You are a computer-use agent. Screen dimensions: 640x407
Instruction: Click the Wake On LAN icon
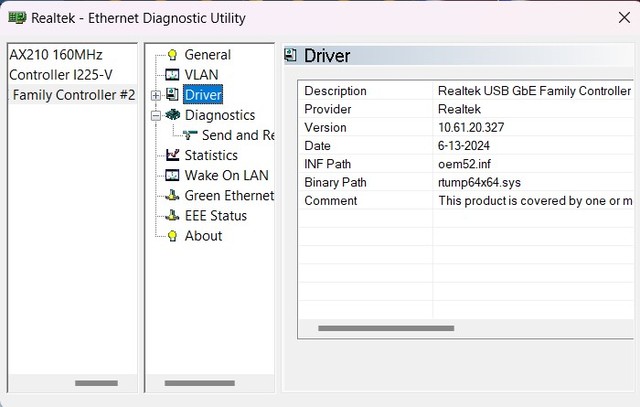[172, 175]
